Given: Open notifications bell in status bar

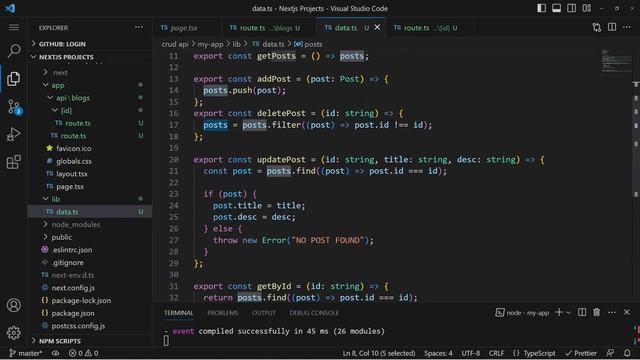Looking at the screenshot, I should pos(627,353).
